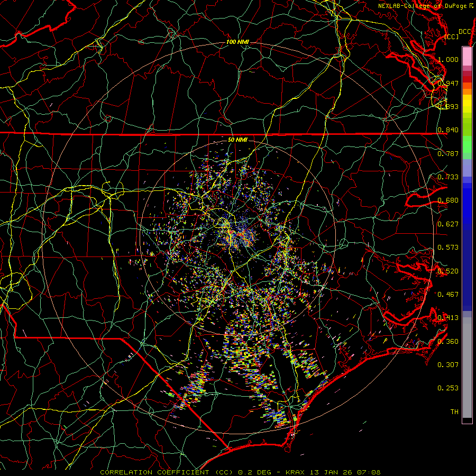
Task: Click the [CC] legend unit label
Action: tap(451, 36)
